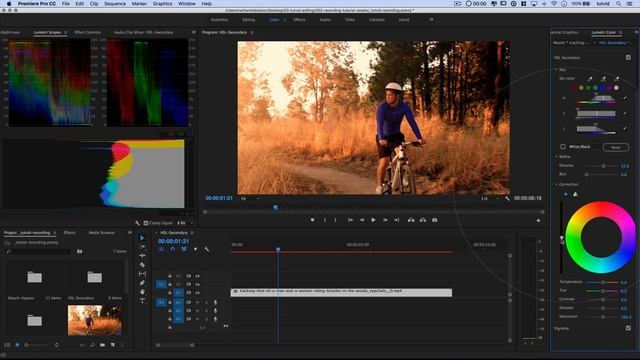Click the Mark Out button
Image resolution: width=640 pixels, height=360 pixels.
(x=335, y=220)
